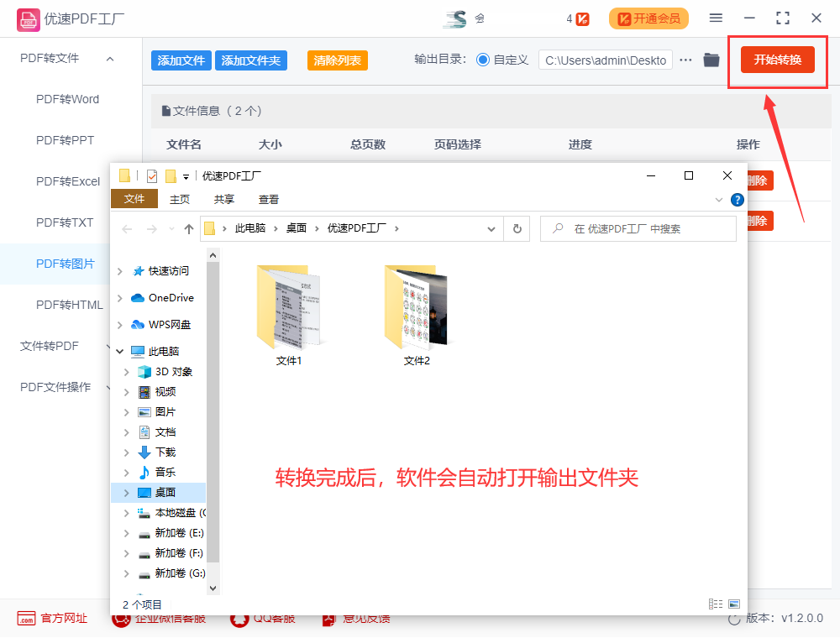Open the address bar history dropdown

491,229
